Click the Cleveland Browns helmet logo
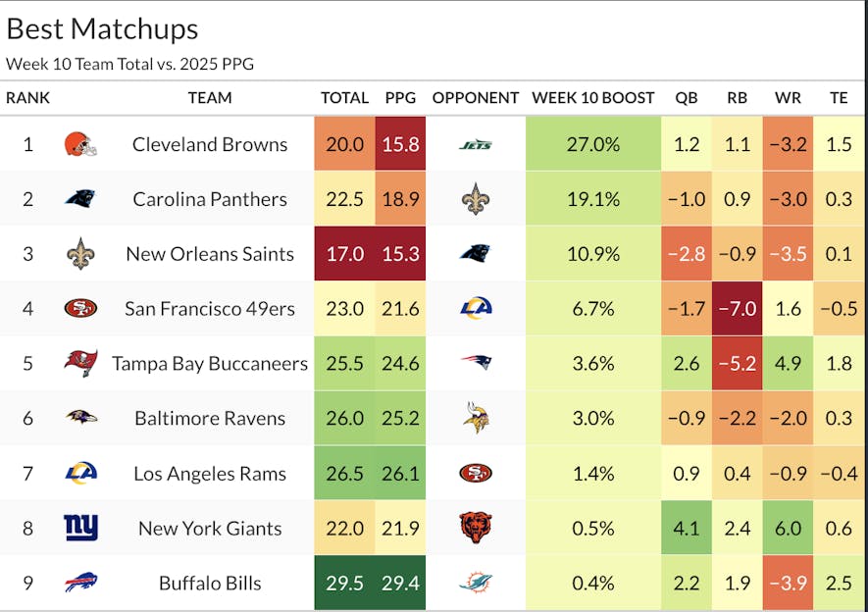 click(80, 144)
